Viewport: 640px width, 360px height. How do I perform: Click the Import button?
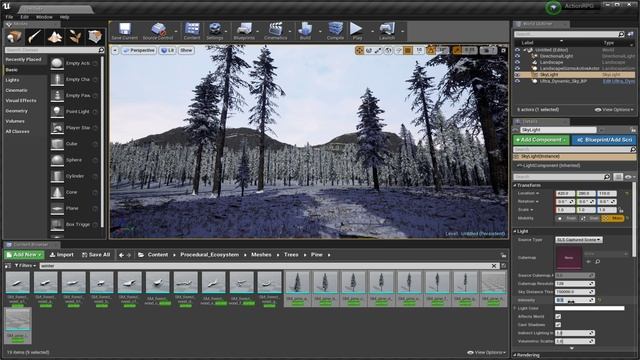point(62,255)
